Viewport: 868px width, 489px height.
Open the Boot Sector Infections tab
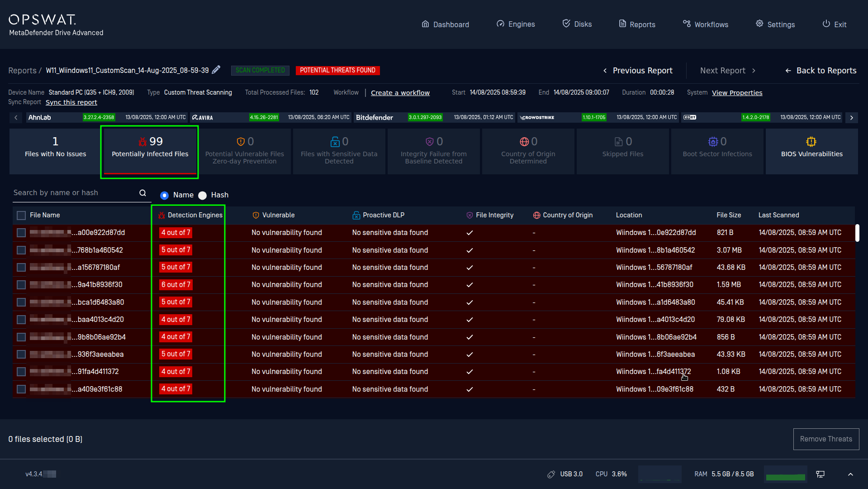pos(717,151)
